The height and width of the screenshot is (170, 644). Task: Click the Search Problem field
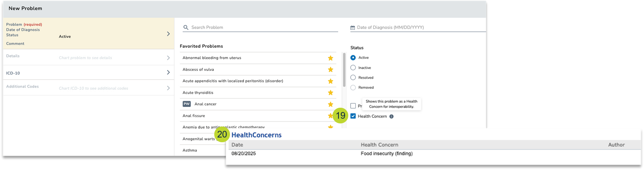click(x=262, y=27)
